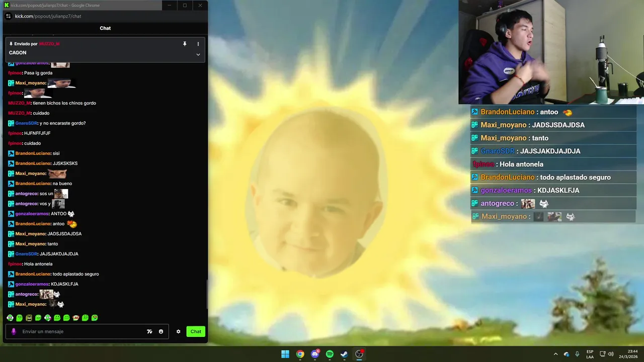This screenshot has width=644, height=362.
Task: Send message with Chat button
Action: coord(196,331)
